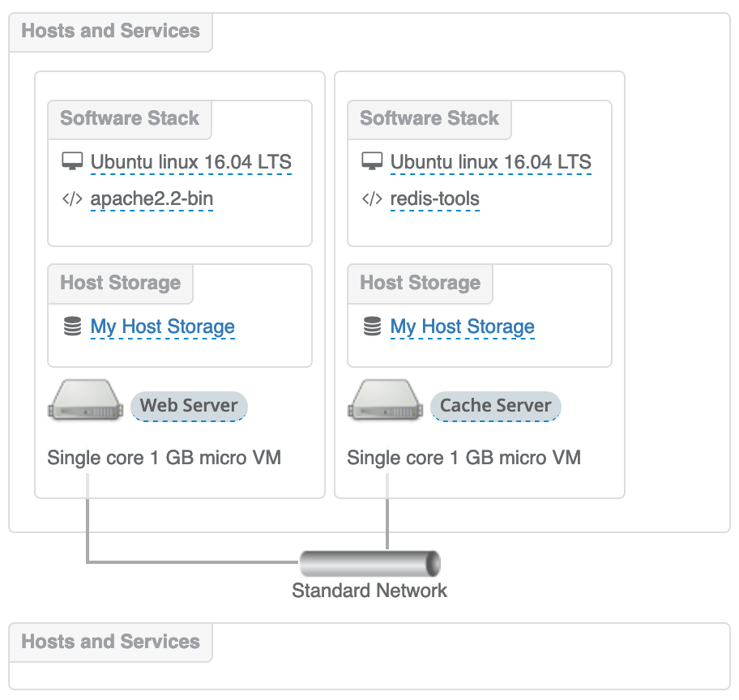Open the Web Server label
Screen dimensions: 739x700
point(189,406)
